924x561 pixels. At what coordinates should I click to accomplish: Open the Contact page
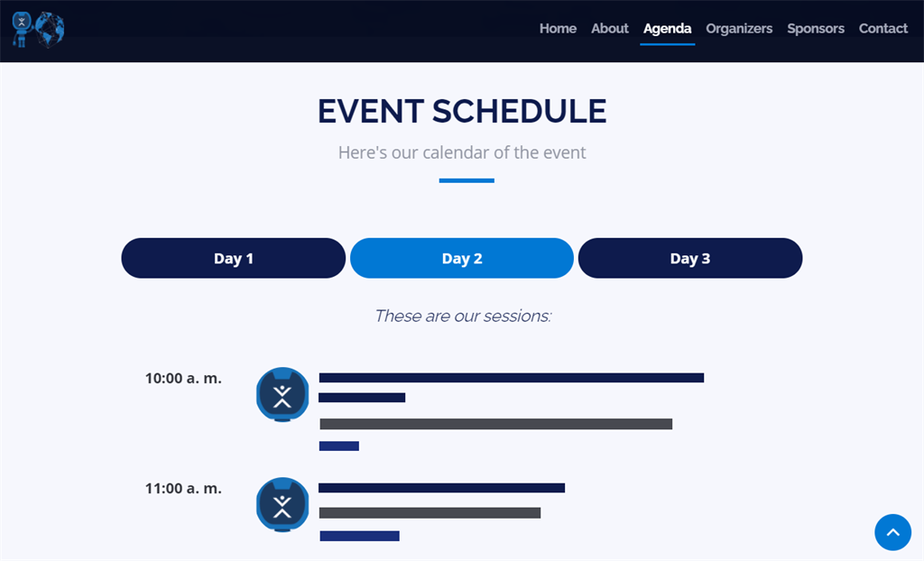click(x=882, y=28)
